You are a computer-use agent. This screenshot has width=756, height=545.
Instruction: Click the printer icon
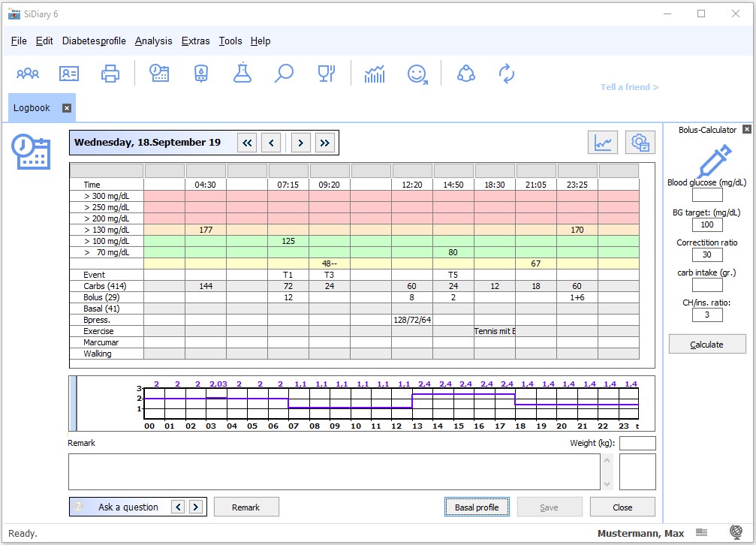coord(110,74)
